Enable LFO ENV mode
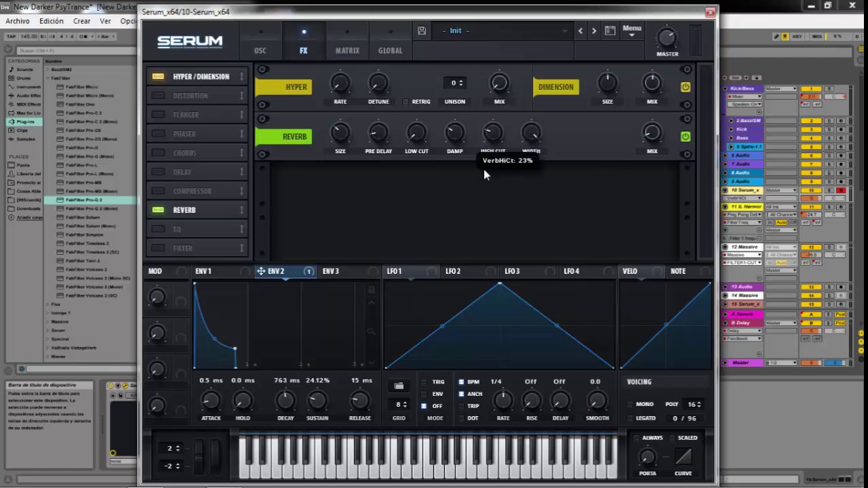Image resolution: width=868 pixels, height=488 pixels. (x=424, y=394)
